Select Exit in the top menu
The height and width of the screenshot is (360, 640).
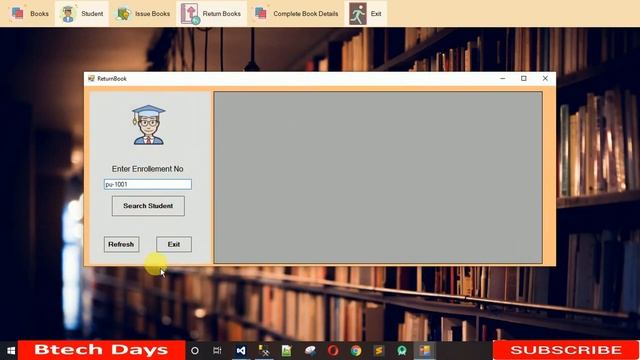366,13
